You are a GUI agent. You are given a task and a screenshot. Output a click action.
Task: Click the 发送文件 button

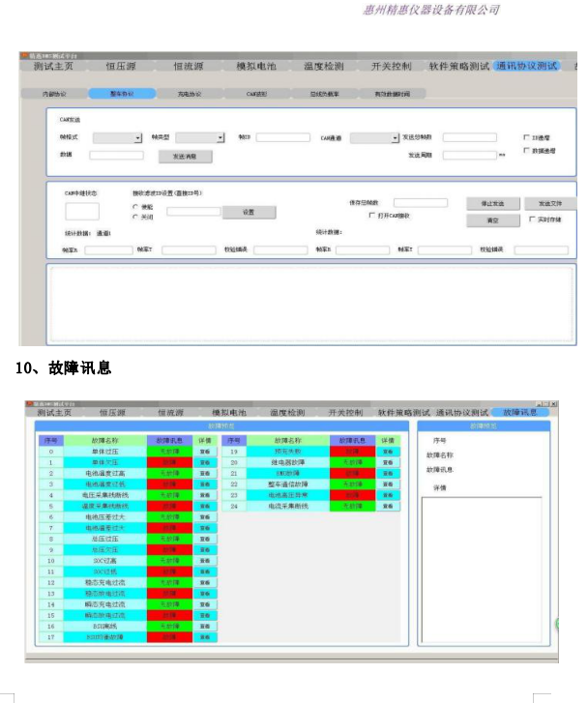[549, 204]
